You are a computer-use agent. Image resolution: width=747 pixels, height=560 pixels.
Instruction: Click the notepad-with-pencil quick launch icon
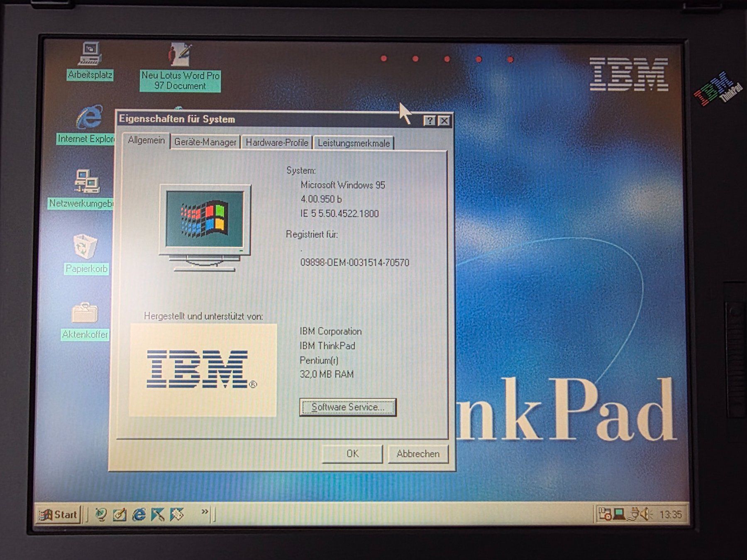pos(120,515)
